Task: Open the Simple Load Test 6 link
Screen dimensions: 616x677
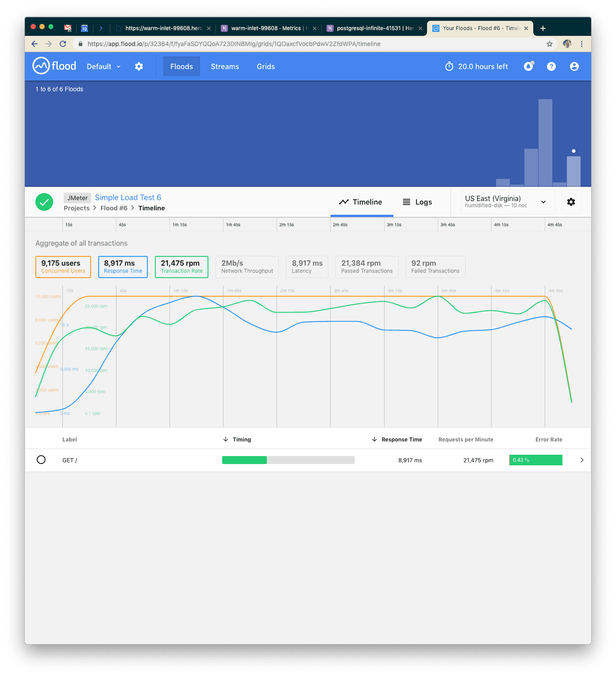Action: coord(128,197)
